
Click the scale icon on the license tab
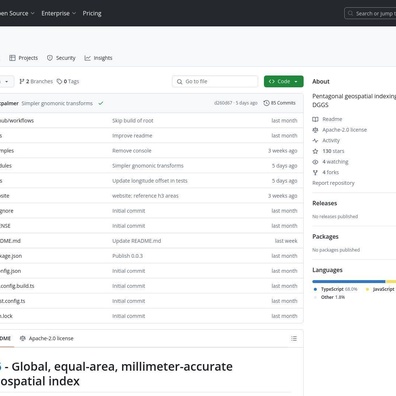click(23, 338)
